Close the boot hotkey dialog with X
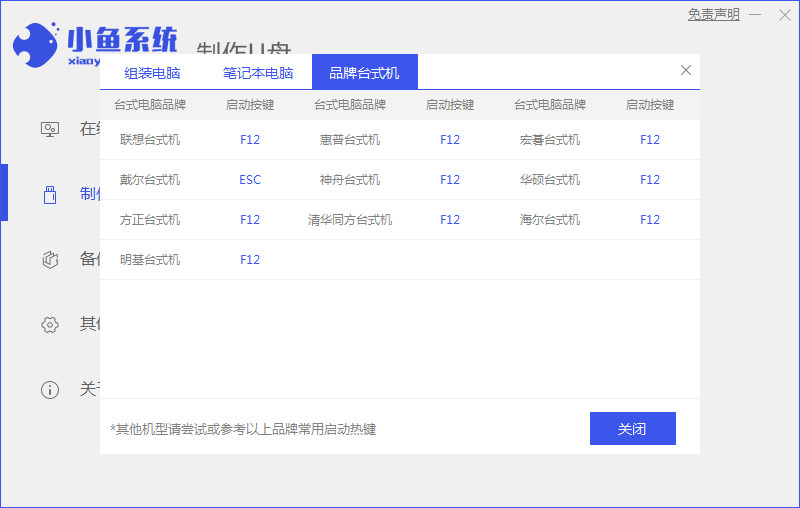Image resolution: width=800 pixels, height=508 pixels. pyautogui.click(x=685, y=70)
